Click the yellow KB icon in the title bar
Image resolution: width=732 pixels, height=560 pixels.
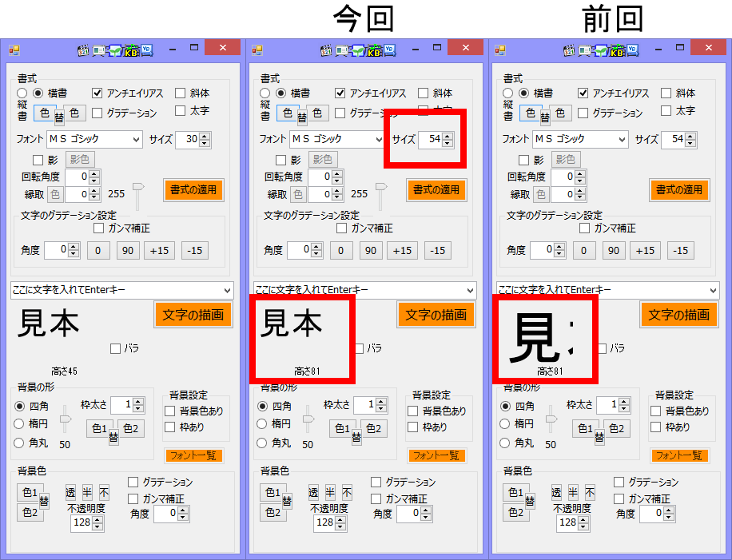pos(130,50)
